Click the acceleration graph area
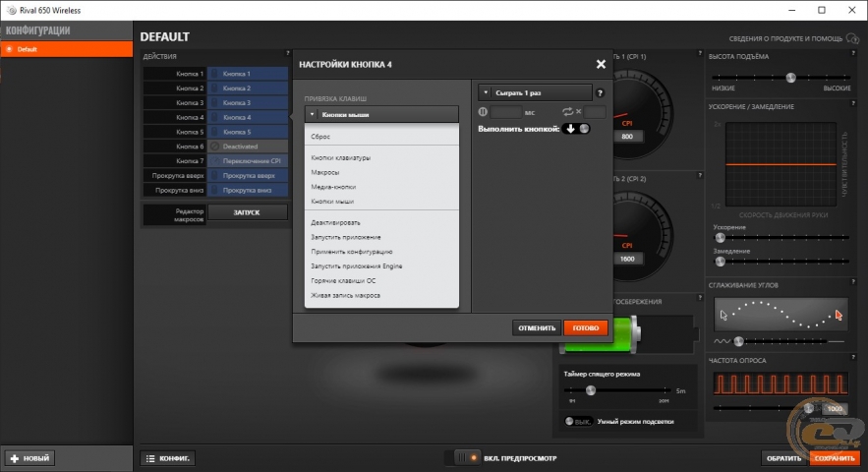This screenshot has width=868, height=472. pyautogui.click(x=781, y=164)
